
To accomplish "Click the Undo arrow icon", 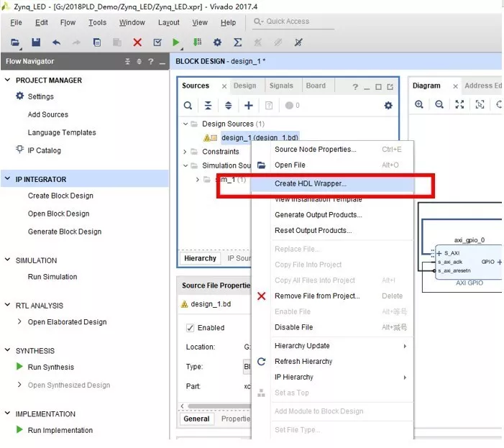I will pos(56,42).
